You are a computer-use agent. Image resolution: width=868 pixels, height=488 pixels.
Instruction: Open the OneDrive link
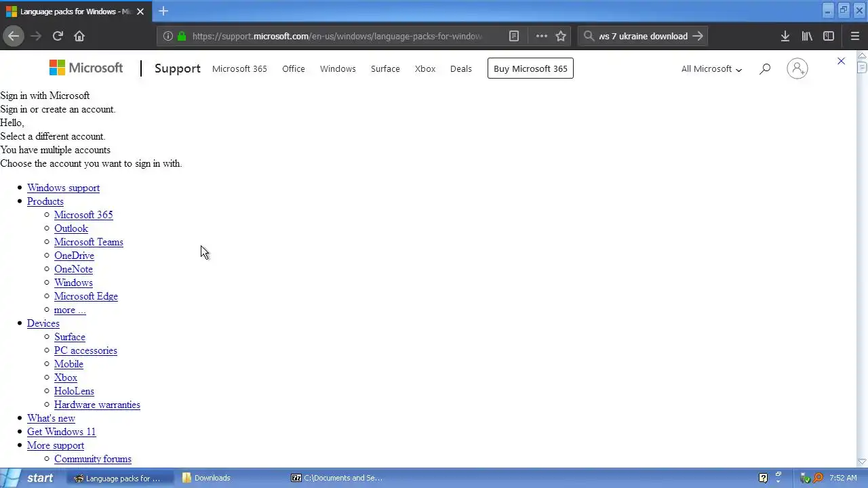74,256
